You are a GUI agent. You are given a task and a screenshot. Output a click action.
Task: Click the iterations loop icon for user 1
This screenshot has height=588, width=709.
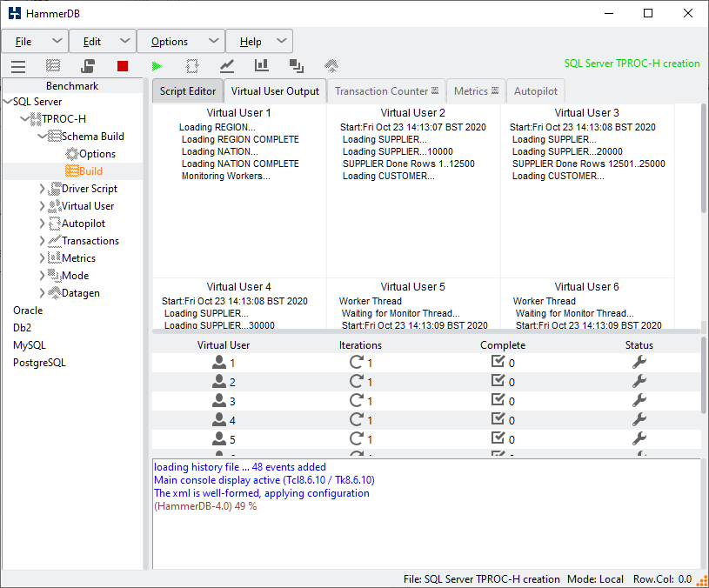tap(357, 362)
